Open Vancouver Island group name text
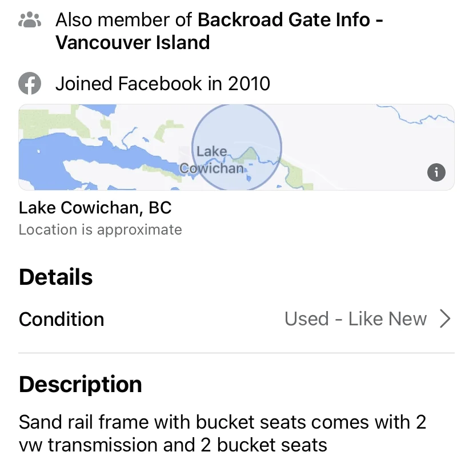Image resolution: width=473 pixels, height=476 pixels. 133,42
